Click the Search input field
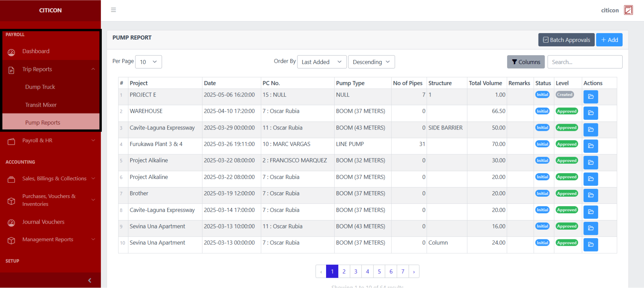 tap(584, 62)
